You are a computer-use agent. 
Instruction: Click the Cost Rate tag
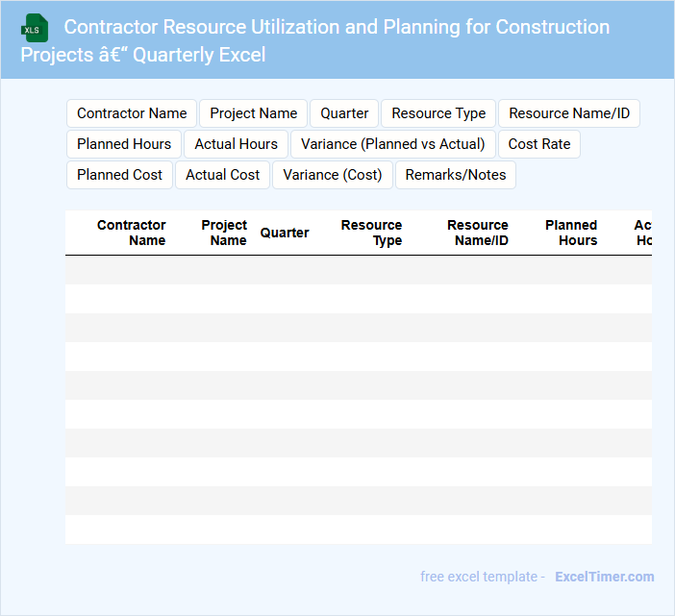pos(539,144)
